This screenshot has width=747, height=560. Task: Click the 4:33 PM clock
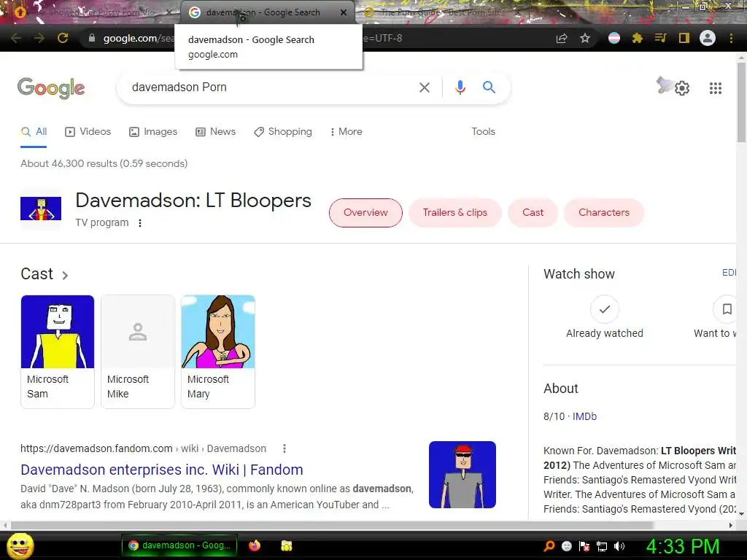(x=683, y=547)
